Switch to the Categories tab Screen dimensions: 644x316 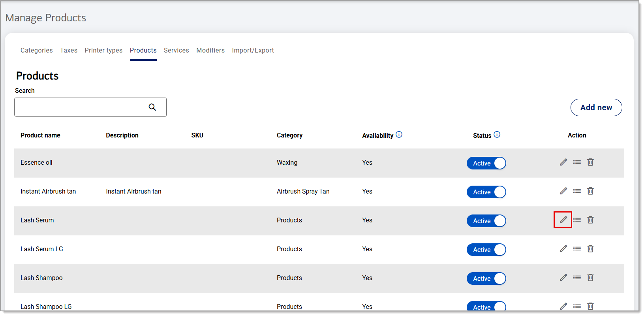coord(37,50)
